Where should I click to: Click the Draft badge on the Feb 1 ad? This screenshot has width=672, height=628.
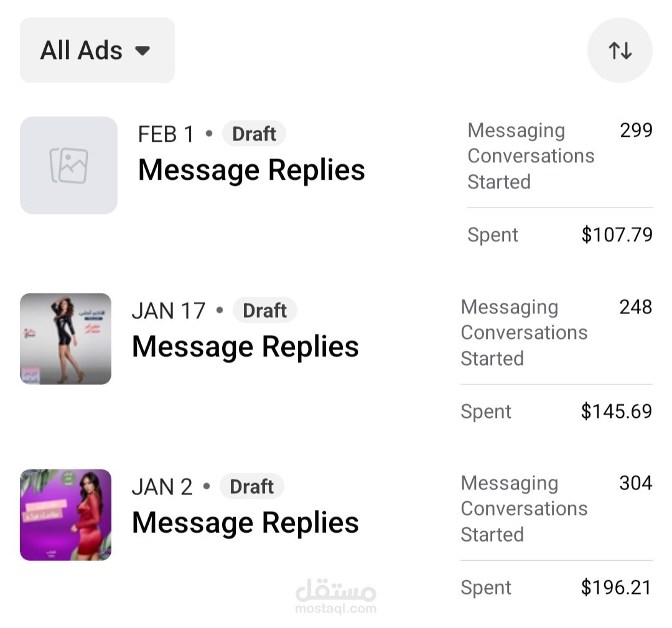254,134
